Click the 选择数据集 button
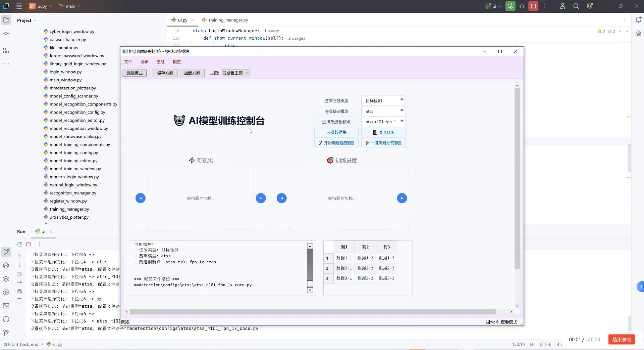This screenshot has width=644, height=350. 336,132
